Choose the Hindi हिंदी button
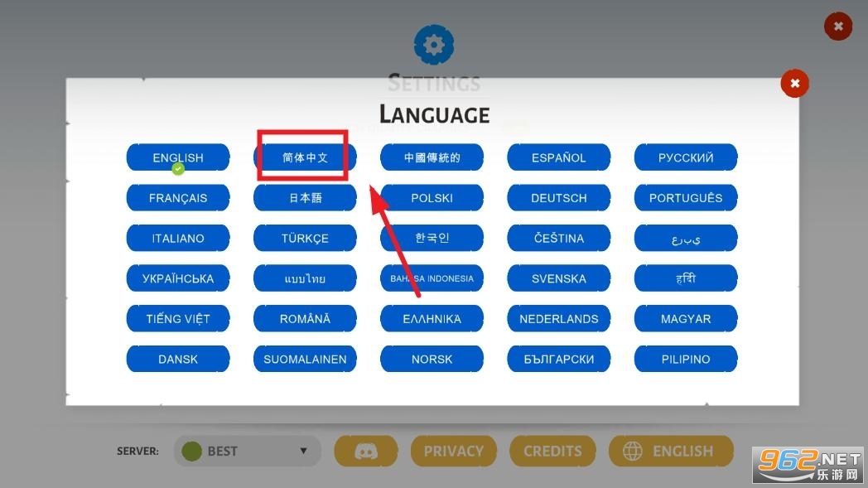This screenshot has width=868, height=488. click(x=686, y=278)
